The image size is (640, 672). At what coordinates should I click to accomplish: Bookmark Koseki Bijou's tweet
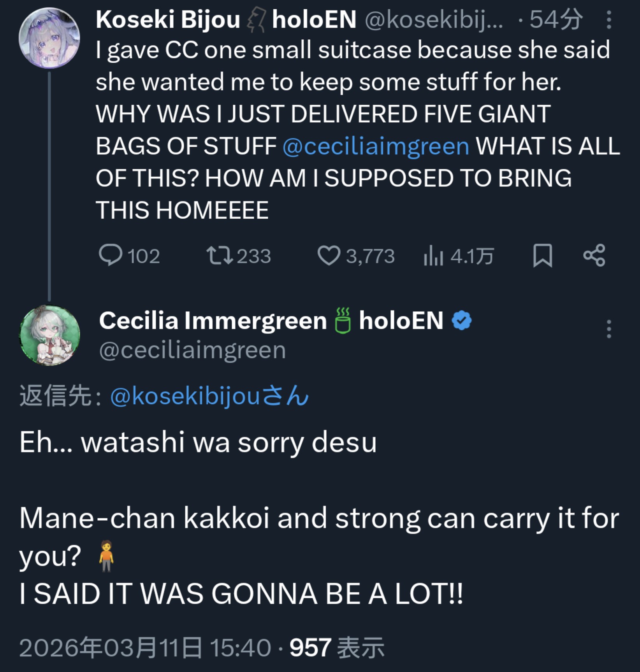coord(542,256)
